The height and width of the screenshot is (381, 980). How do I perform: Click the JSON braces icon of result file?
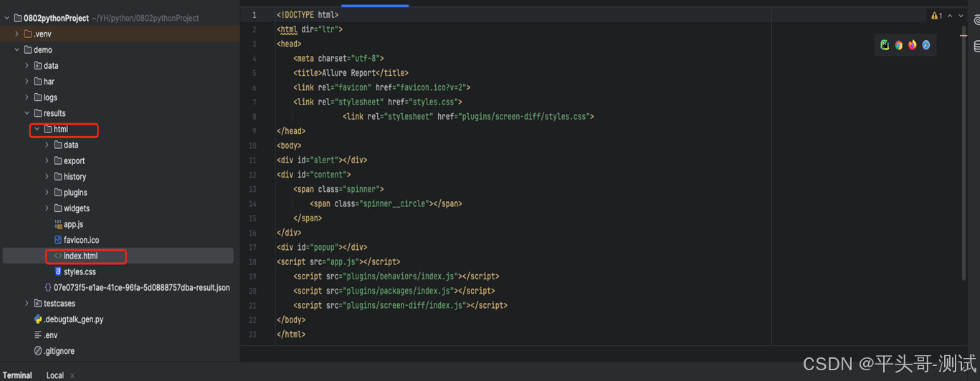click(48, 287)
